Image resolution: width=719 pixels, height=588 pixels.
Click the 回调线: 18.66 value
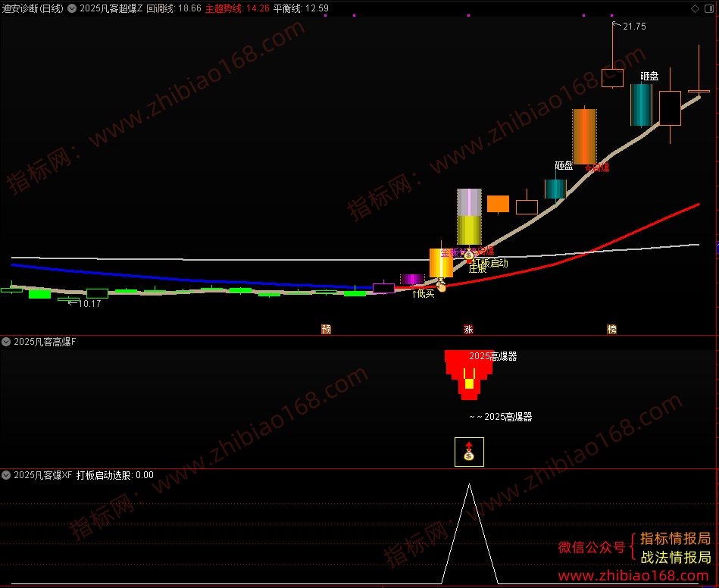tap(173, 8)
